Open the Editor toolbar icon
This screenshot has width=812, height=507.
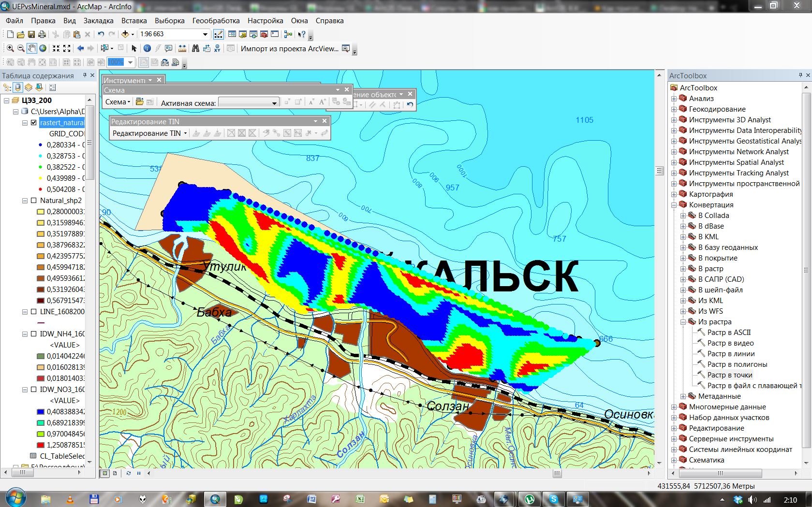pyautogui.click(x=219, y=34)
